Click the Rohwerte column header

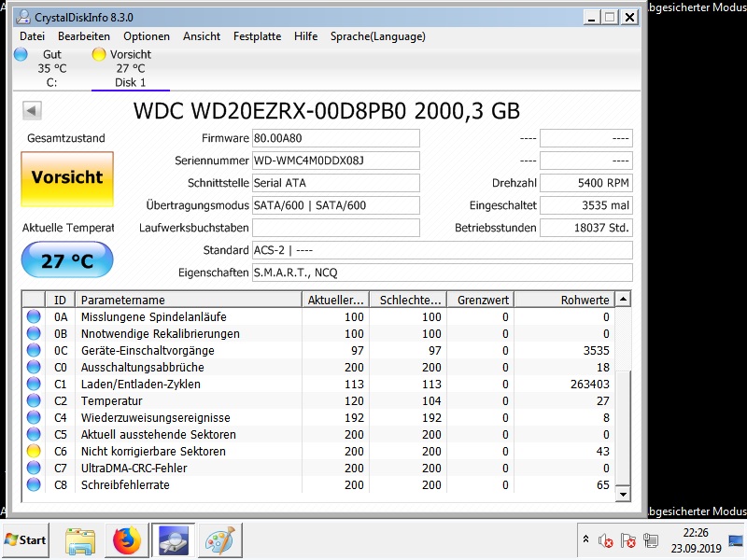pyautogui.click(x=565, y=300)
